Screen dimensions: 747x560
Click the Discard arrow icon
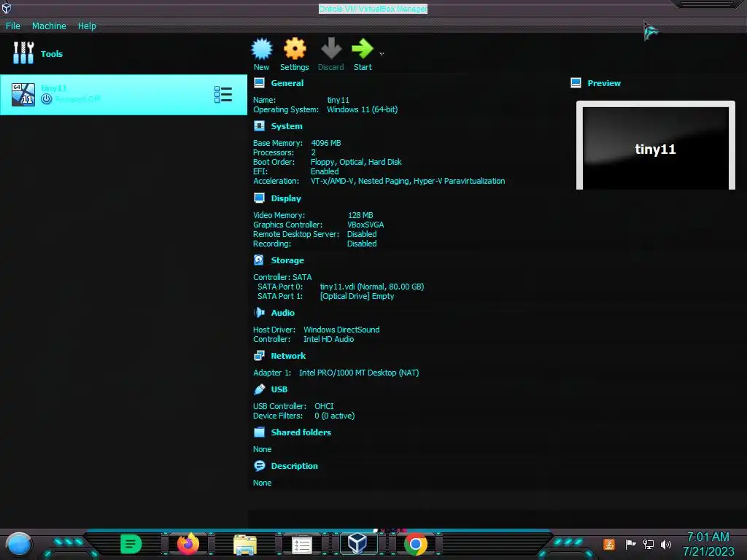331,49
